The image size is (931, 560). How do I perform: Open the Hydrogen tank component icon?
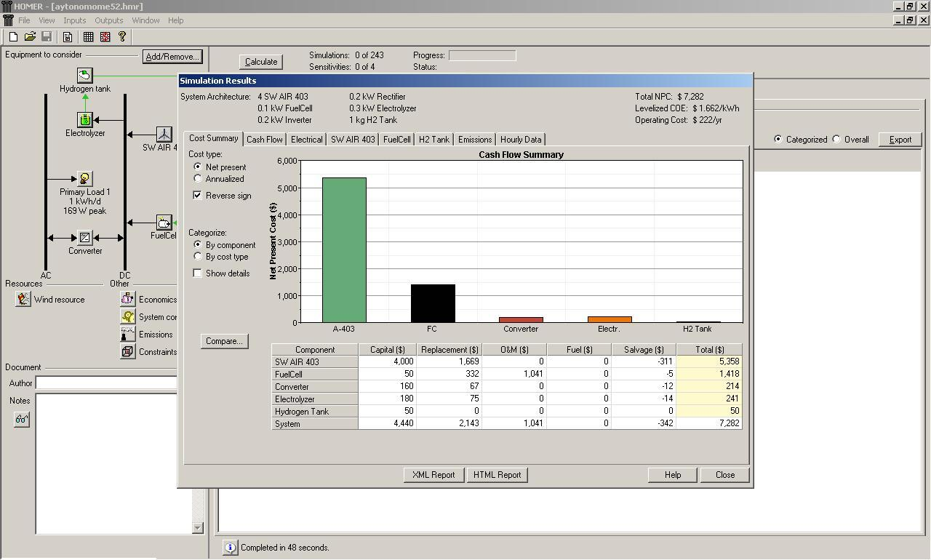85,75
